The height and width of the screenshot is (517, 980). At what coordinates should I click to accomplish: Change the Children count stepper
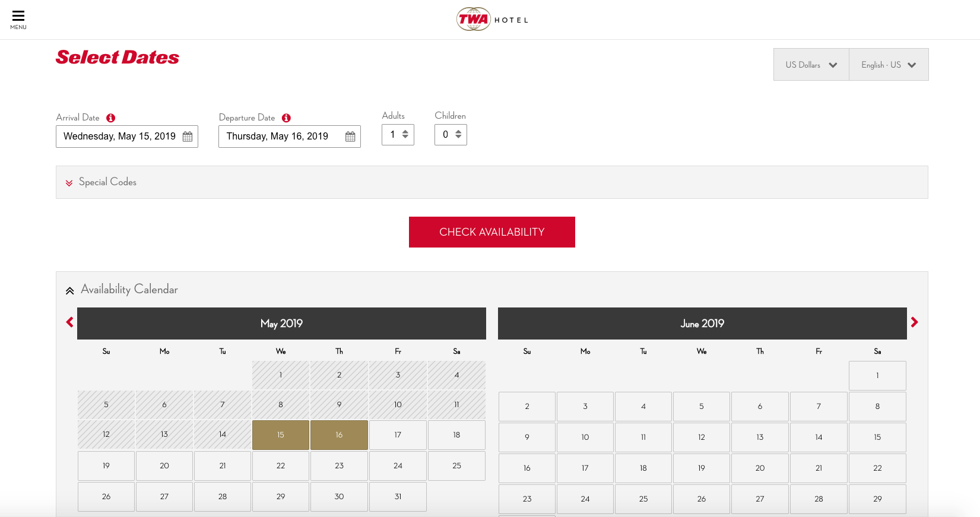[x=458, y=135]
